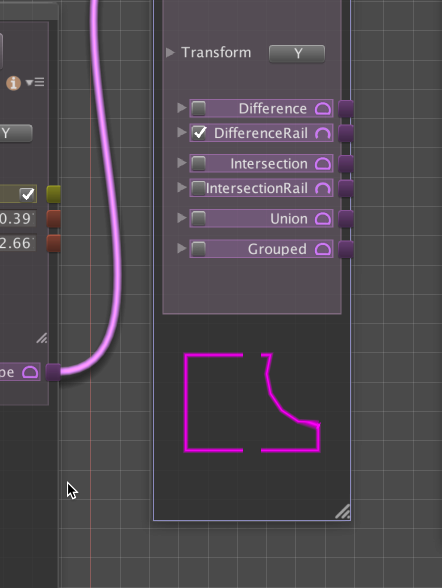This screenshot has width=442, height=588.
Task: Click the Difference output shape icon
Action: click(323, 109)
